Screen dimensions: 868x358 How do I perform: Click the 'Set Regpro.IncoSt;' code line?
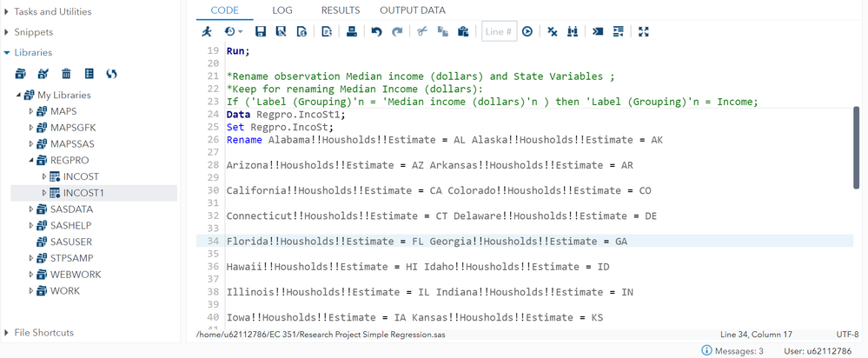click(x=280, y=127)
